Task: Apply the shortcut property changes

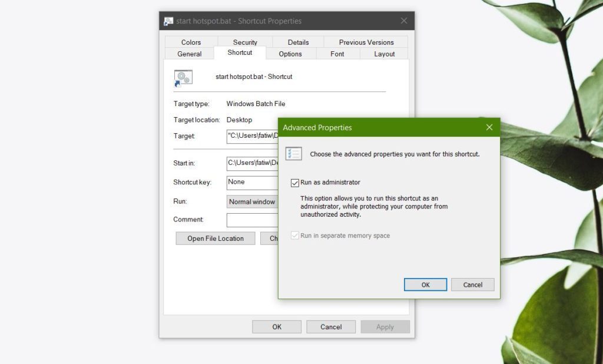Action: pyautogui.click(x=385, y=326)
